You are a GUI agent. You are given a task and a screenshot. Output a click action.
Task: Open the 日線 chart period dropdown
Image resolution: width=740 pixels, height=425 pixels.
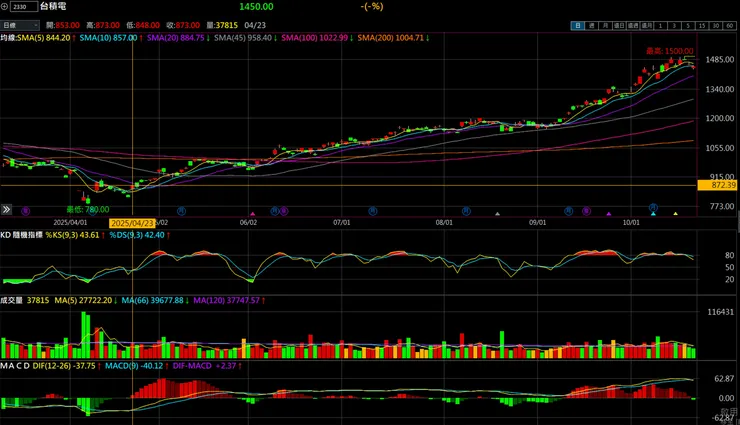click(x=20, y=25)
